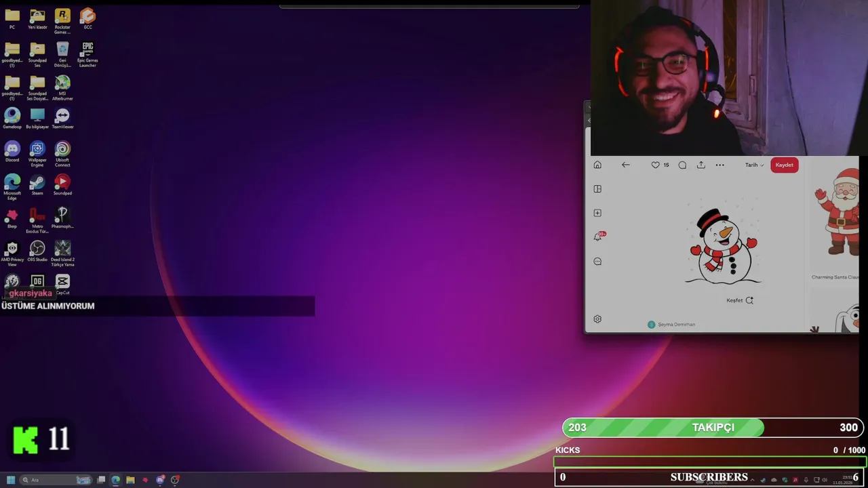Go to Pinterest home icon
Screen dimensions: 868x488
(597, 165)
